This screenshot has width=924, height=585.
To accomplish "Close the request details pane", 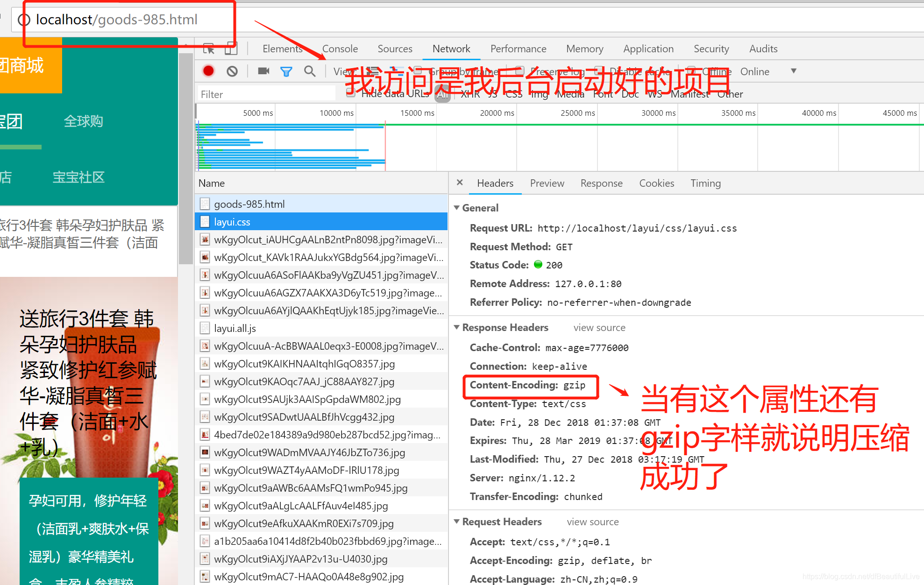I will 460,183.
